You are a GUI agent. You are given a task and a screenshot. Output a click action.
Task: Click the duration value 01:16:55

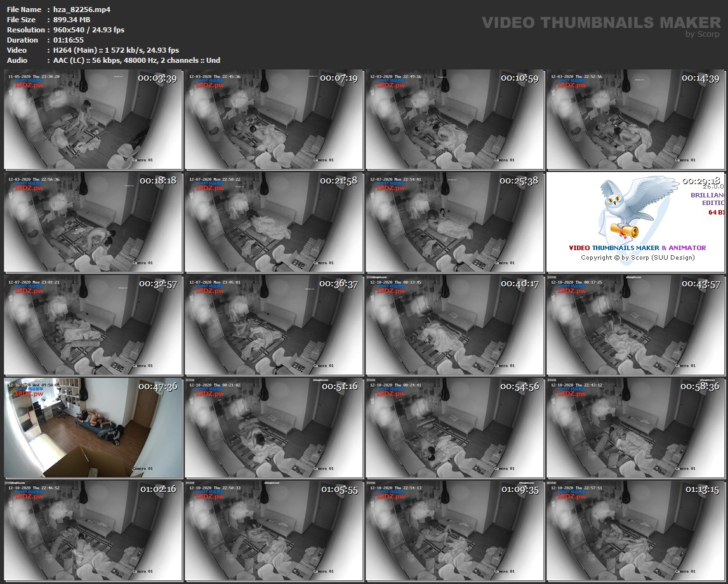(69, 40)
